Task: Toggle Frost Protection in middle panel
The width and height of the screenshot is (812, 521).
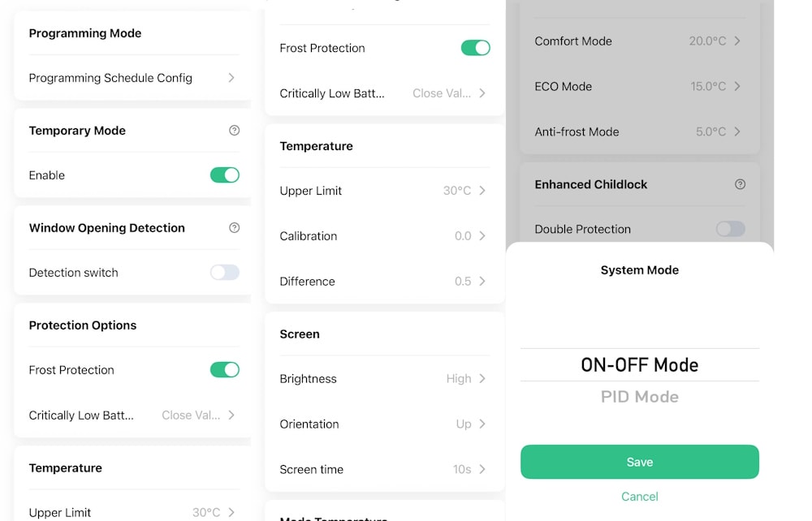Action: point(475,48)
